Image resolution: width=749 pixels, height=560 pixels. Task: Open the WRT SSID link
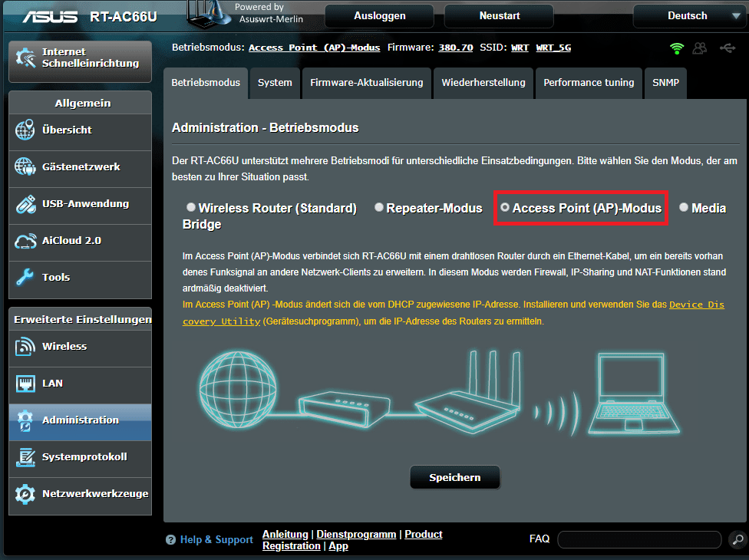(520, 48)
